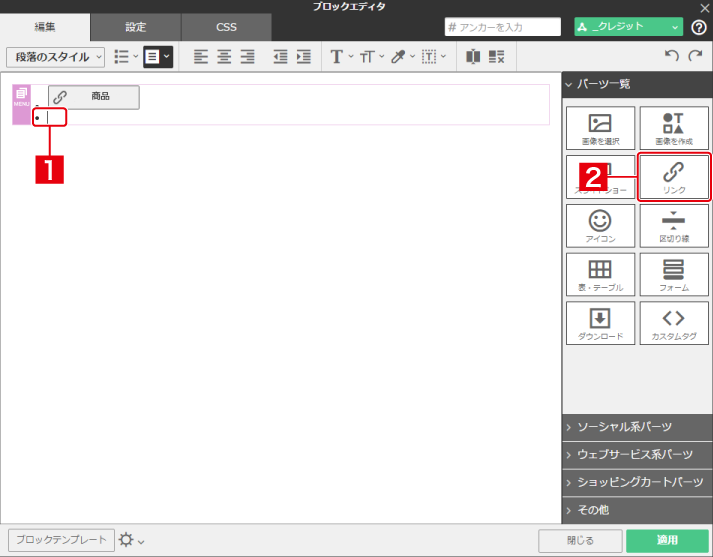
Task: Decrease the indent
Action: [x=280, y=57]
